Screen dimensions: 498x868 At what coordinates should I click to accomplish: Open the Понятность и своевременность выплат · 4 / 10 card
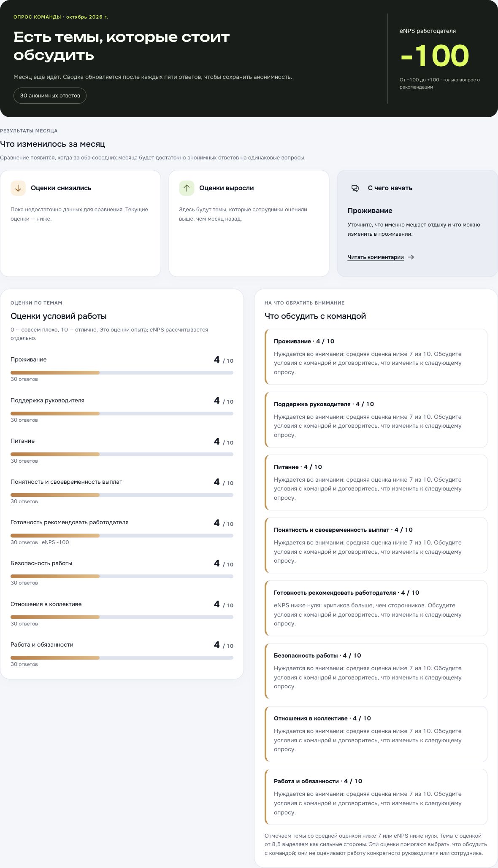tap(376, 545)
